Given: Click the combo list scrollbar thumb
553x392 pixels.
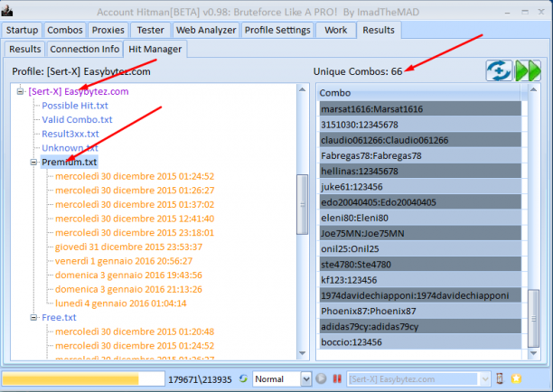Looking at the screenshot, I should [x=533, y=318].
